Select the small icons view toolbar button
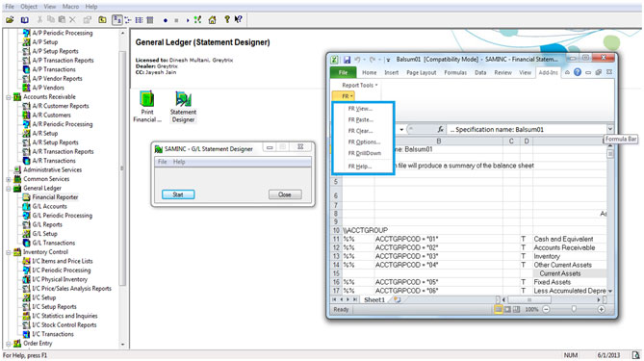Image resolution: width=644 pixels, height=361 pixels. (128, 19)
